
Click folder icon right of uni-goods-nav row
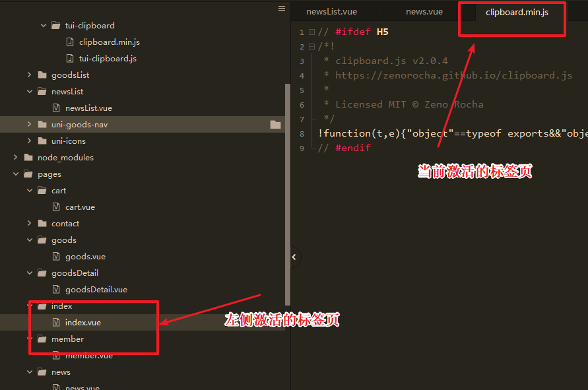click(275, 125)
